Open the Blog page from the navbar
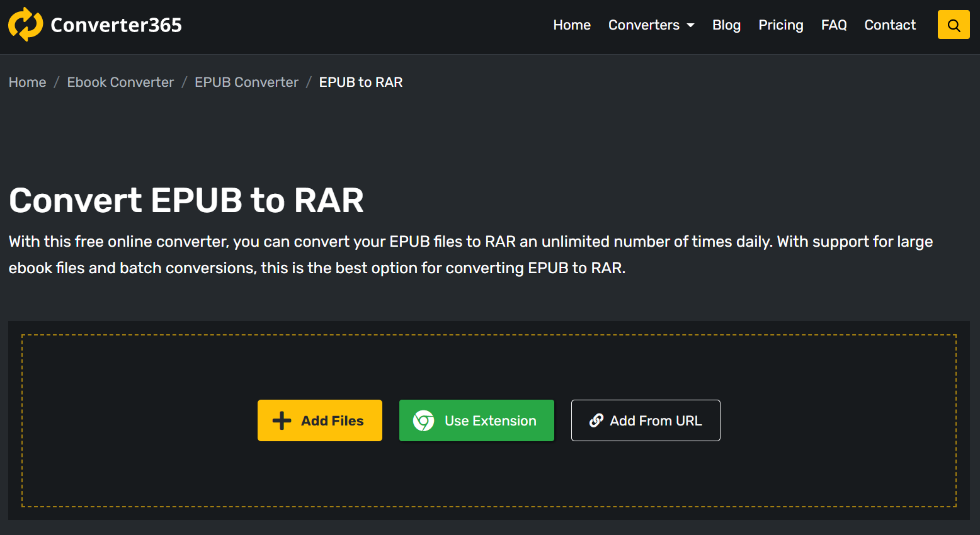 coord(726,25)
